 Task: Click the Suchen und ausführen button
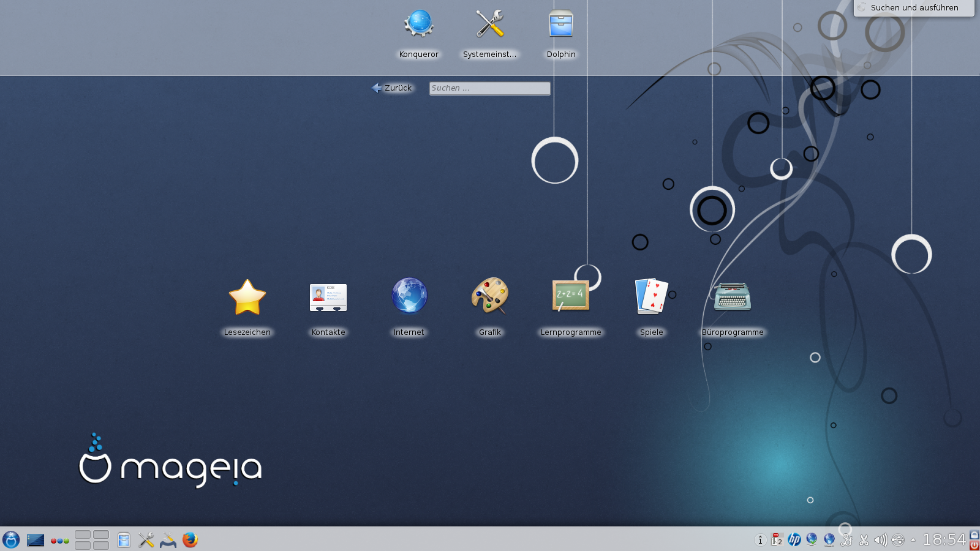coord(914,8)
